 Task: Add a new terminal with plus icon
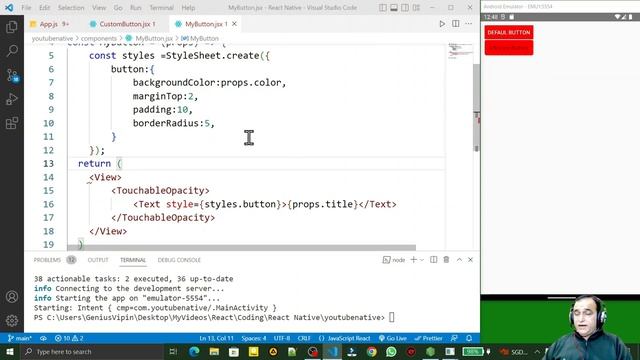(x=413, y=260)
